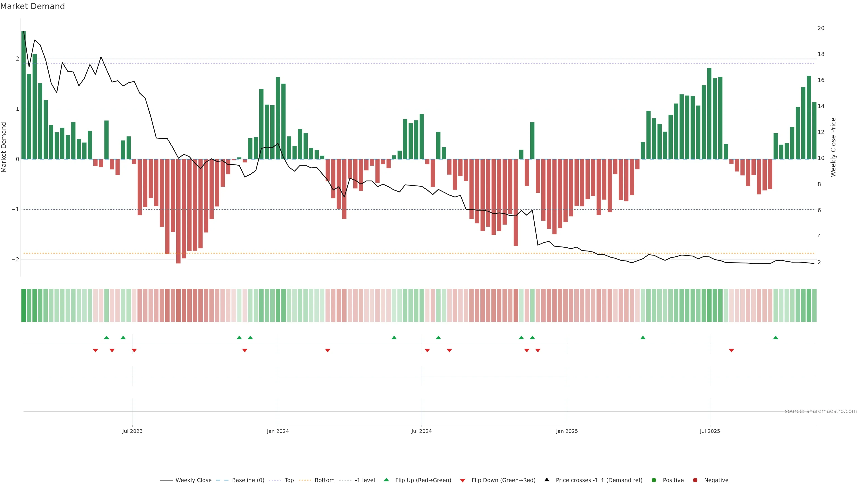Click the Jan 2025 x-axis label
Image resolution: width=868 pixels, height=488 pixels.
pyautogui.click(x=567, y=431)
